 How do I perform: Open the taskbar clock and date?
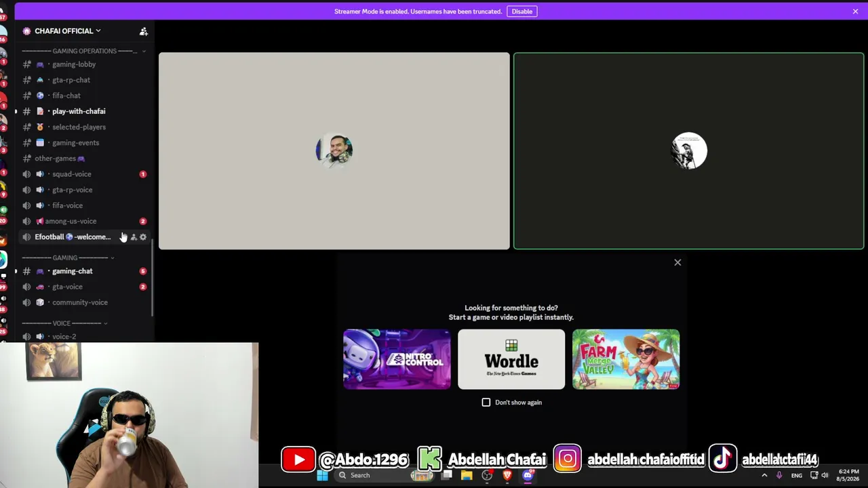[848, 475]
